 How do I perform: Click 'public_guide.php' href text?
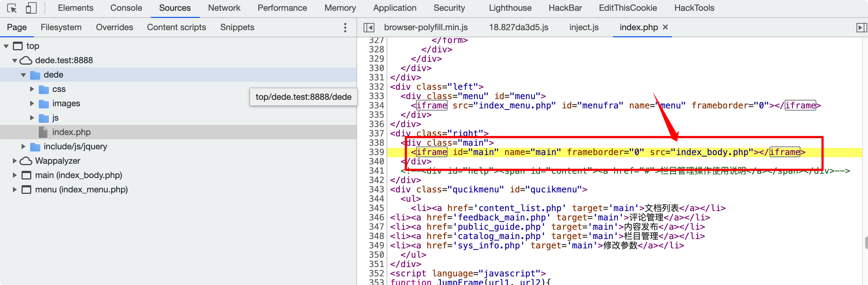tap(499, 227)
